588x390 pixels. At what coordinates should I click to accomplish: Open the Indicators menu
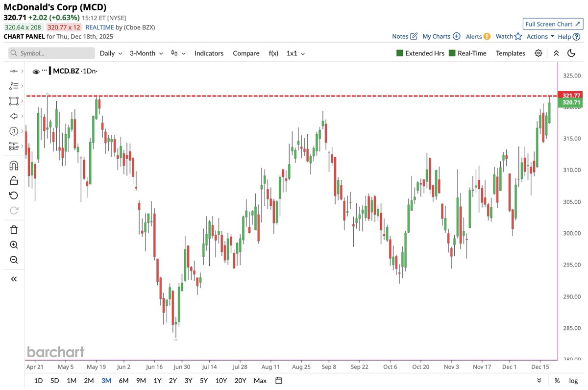click(209, 53)
